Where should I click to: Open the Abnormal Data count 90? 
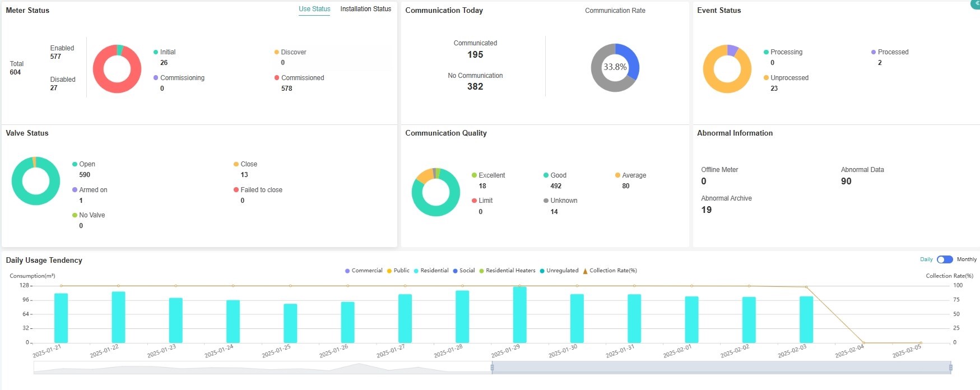click(846, 182)
